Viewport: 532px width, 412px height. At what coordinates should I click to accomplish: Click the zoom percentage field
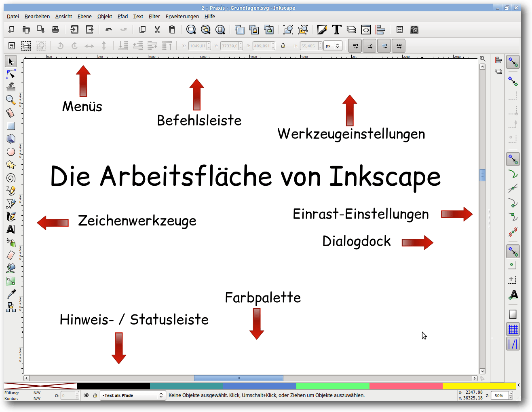(x=499, y=395)
